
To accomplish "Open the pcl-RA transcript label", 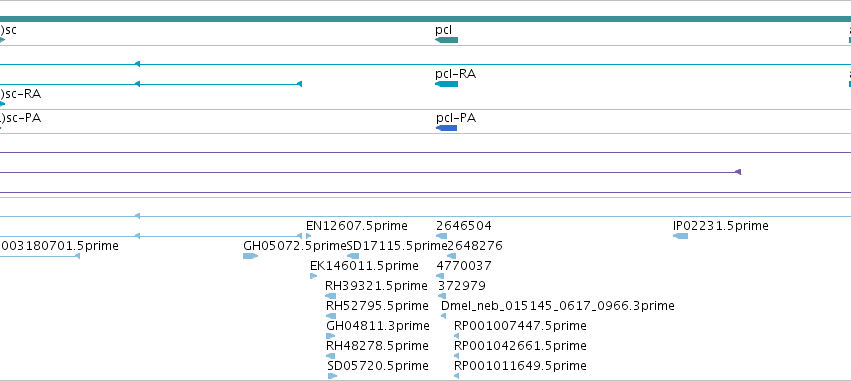I will point(455,74).
